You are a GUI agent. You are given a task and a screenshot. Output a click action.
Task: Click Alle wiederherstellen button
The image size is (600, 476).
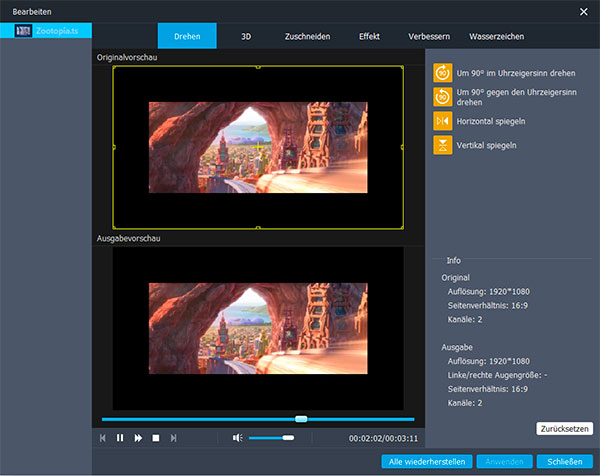point(427,461)
